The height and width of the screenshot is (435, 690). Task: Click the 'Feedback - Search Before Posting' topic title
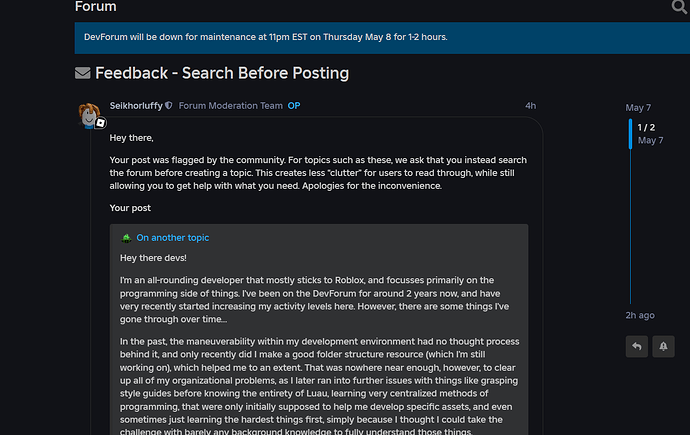tap(222, 73)
